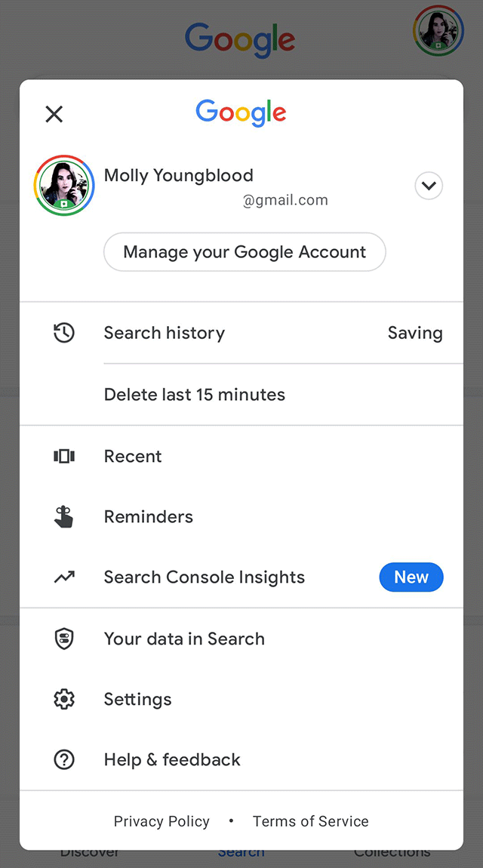Open Search history
The width and height of the screenshot is (483, 868).
pyautogui.click(x=165, y=333)
